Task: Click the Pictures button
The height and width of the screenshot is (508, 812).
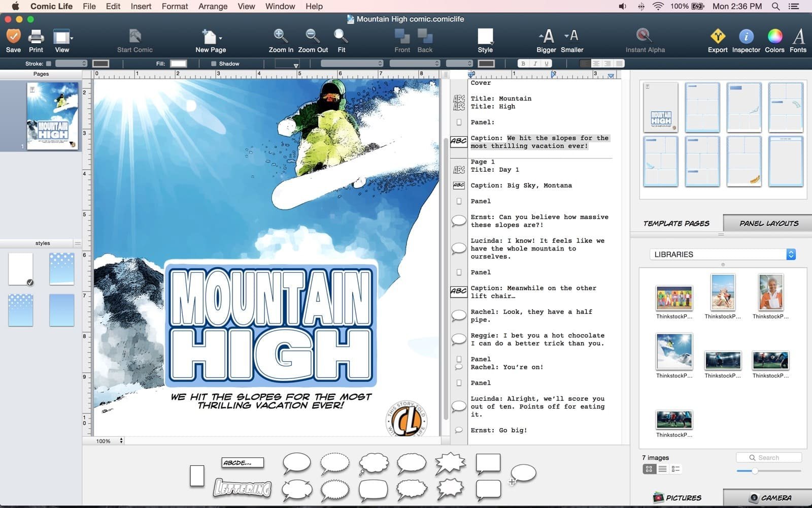Action: (677, 498)
